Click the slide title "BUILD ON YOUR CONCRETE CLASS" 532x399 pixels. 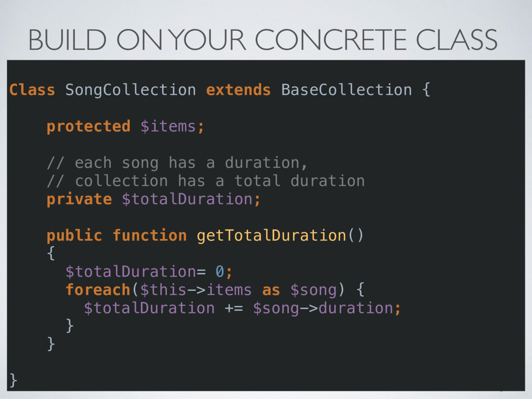pyautogui.click(x=263, y=39)
